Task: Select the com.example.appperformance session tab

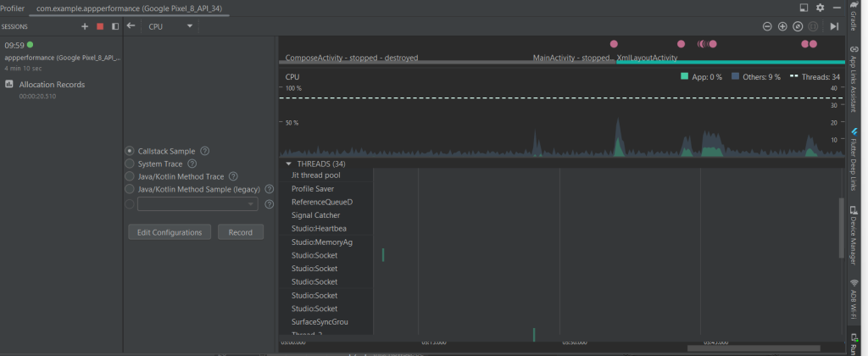Action: [129, 8]
